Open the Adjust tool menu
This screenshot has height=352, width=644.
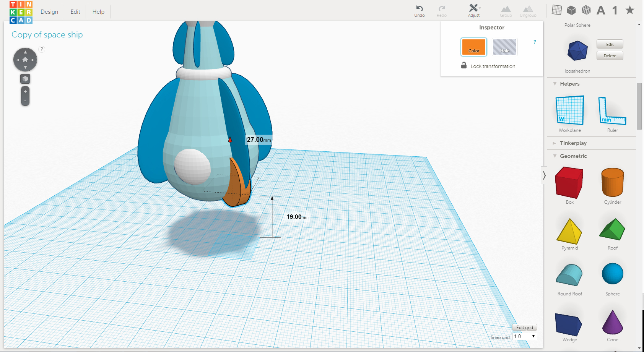click(474, 11)
